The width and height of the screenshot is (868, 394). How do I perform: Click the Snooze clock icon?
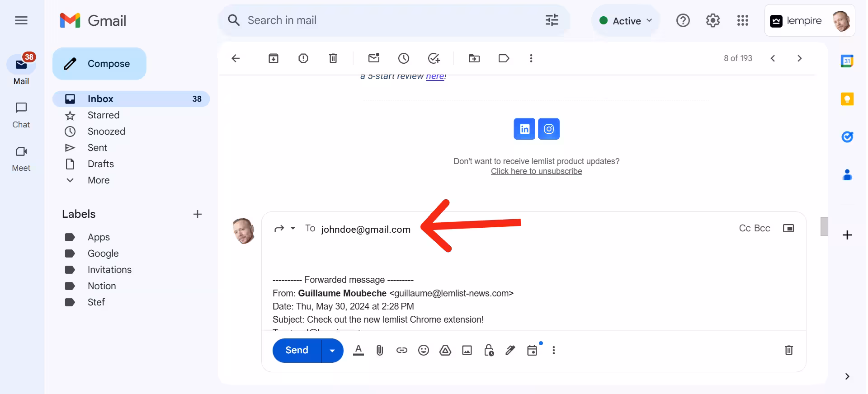(403, 58)
